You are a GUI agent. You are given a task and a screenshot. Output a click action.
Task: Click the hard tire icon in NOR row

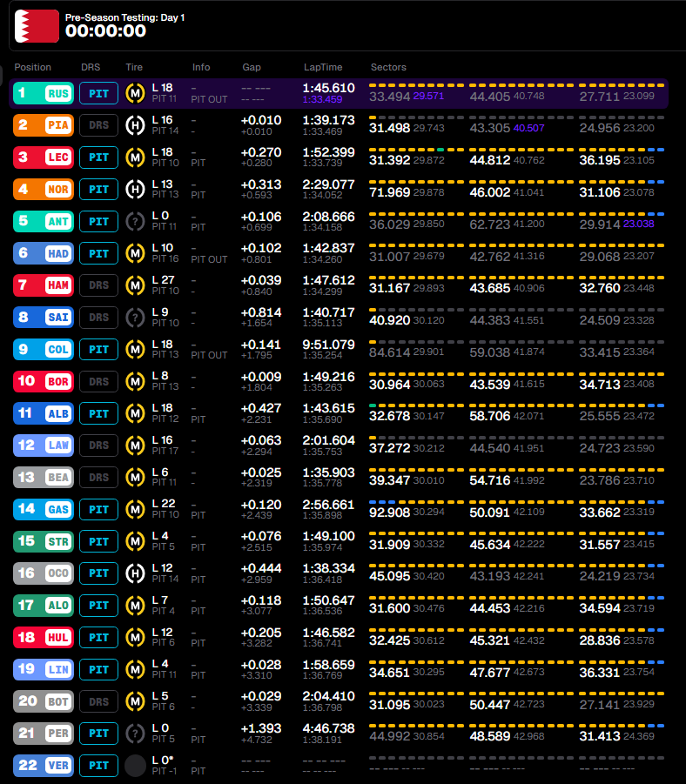(135, 189)
